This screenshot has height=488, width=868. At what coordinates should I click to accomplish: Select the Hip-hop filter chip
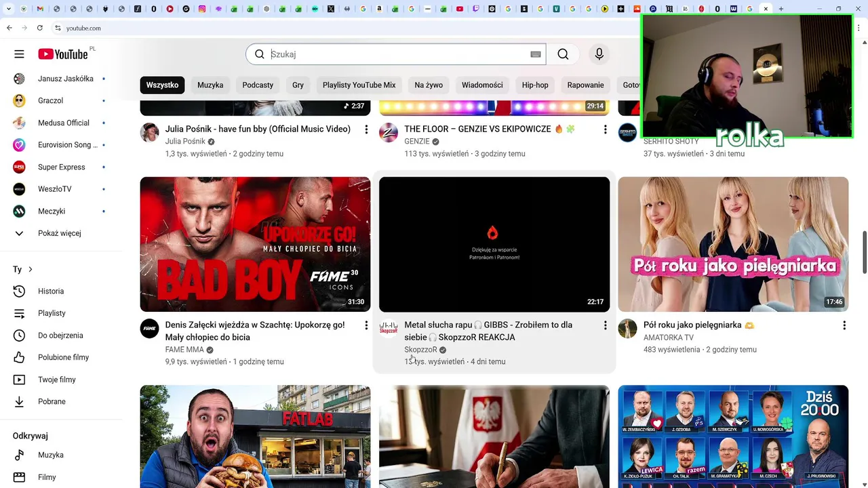pyautogui.click(x=535, y=85)
